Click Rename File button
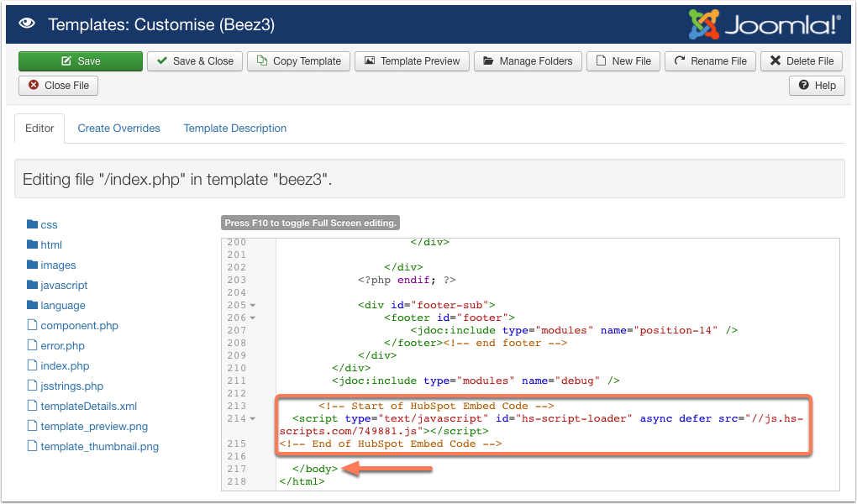The width and height of the screenshot is (857, 504). [x=711, y=61]
